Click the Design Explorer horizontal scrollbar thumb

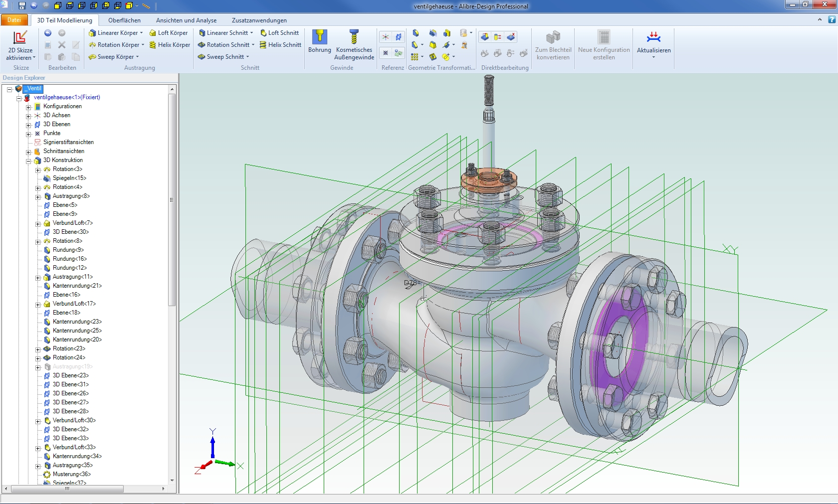(x=67, y=489)
